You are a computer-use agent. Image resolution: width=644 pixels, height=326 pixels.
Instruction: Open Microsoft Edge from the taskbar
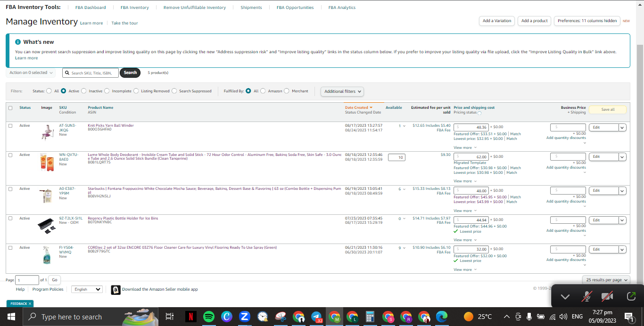pos(442,317)
